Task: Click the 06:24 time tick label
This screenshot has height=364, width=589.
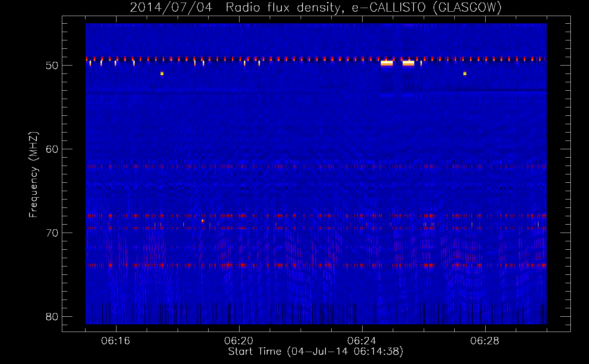Action: click(x=362, y=341)
